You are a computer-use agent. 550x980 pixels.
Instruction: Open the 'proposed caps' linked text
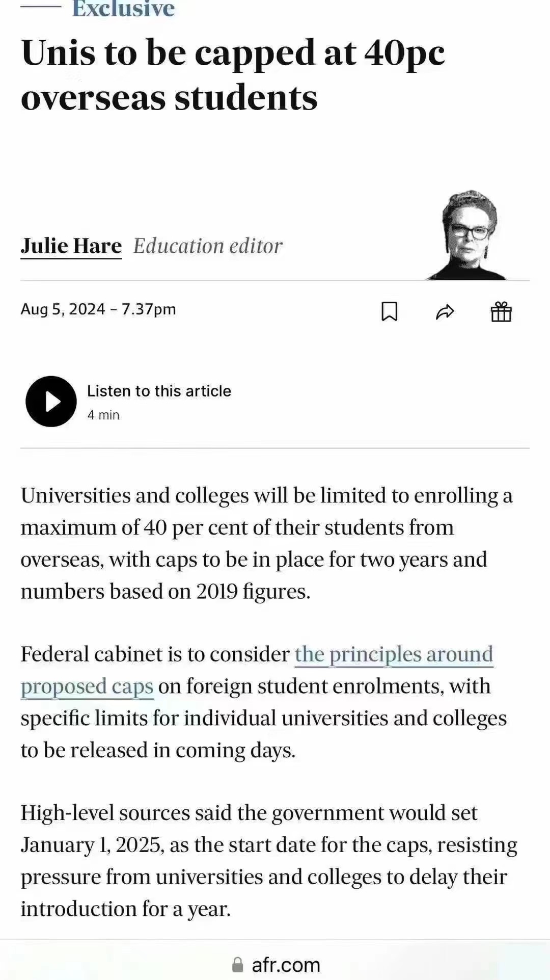click(87, 687)
